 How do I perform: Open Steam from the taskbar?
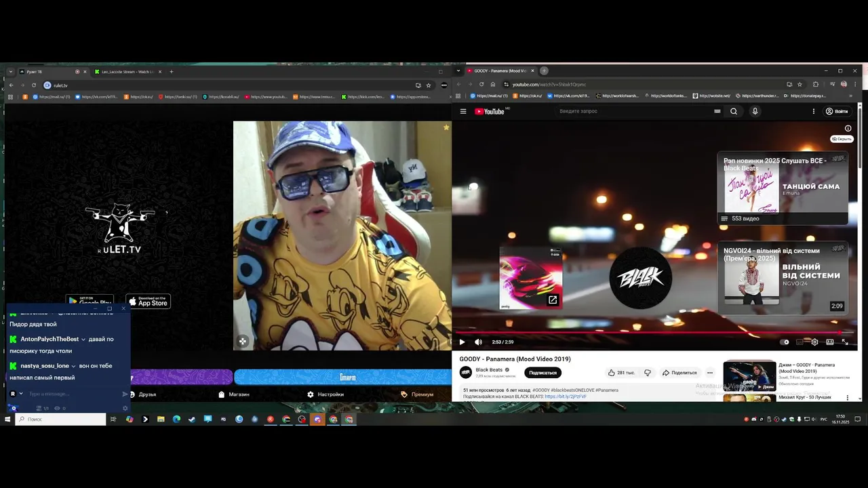point(192,420)
